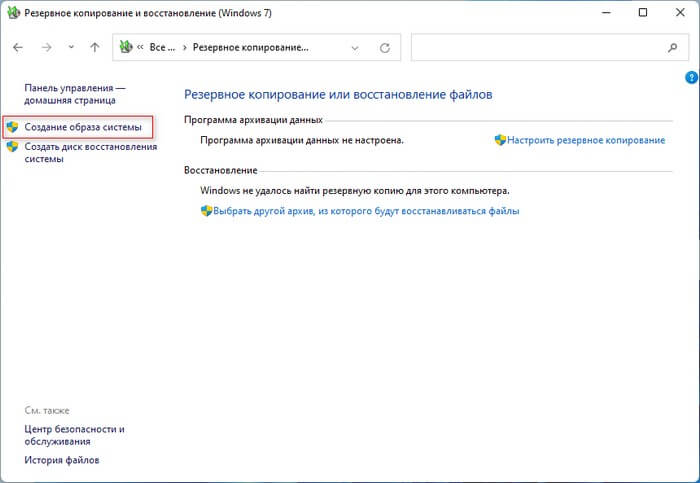Screen dimensions: 700x483
Task: Focus the Control Panel search box
Action: (550, 47)
